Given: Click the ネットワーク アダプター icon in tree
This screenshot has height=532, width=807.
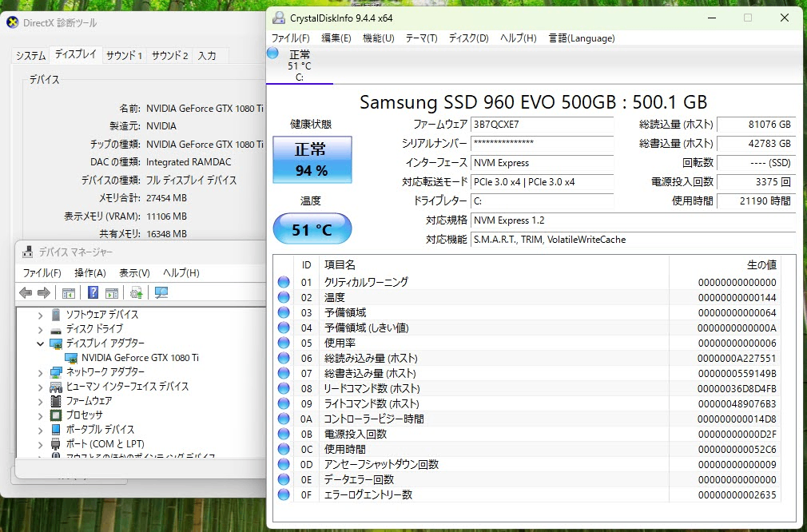Looking at the screenshot, I should pos(56,372).
